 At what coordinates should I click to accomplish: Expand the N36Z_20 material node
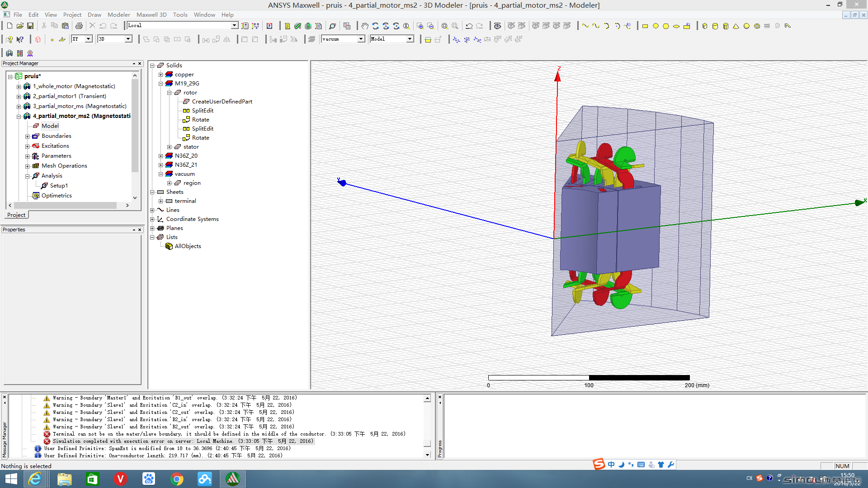pyautogui.click(x=160, y=156)
